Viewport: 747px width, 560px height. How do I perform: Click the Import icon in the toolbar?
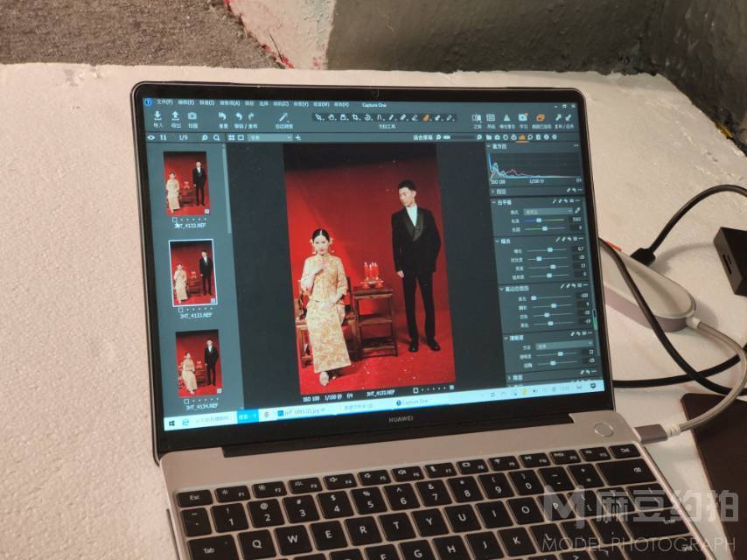(158, 116)
